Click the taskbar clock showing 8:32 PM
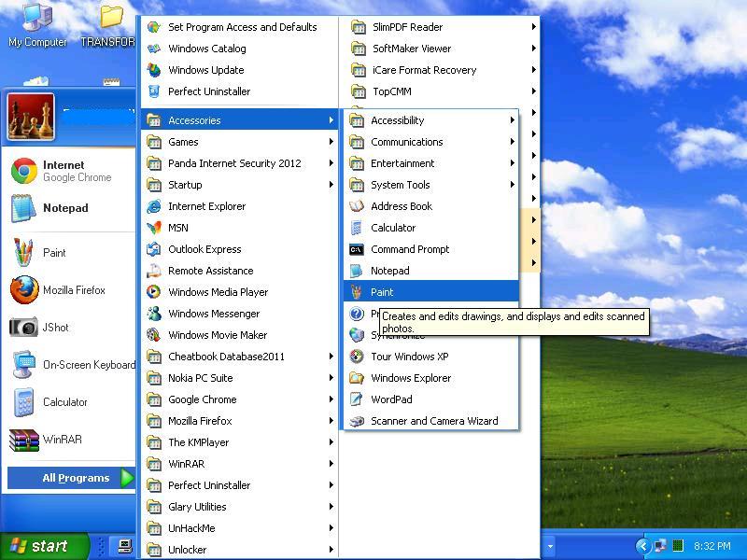 [712, 546]
